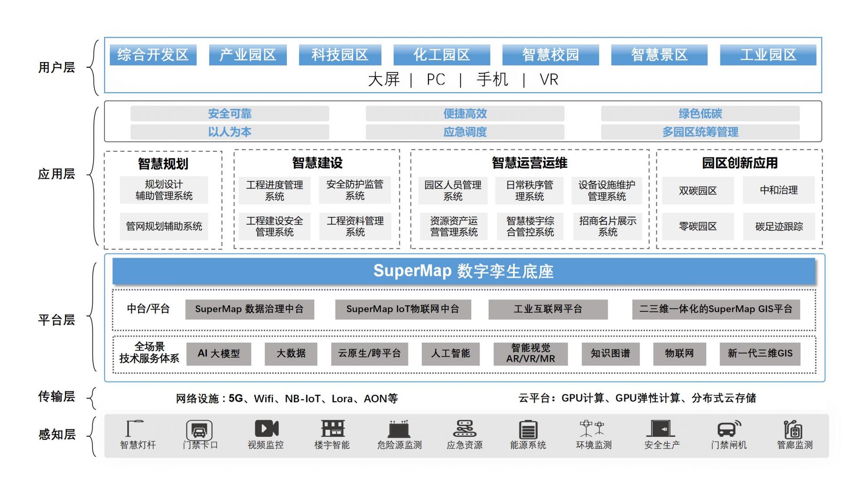Click the 设备设施维护管理系统 box

point(607,190)
